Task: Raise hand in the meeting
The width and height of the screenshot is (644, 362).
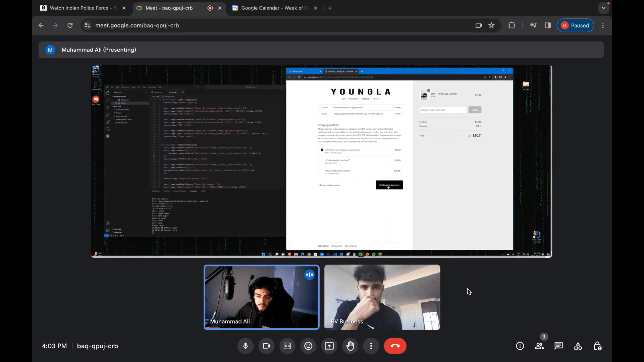Action: (x=350, y=346)
